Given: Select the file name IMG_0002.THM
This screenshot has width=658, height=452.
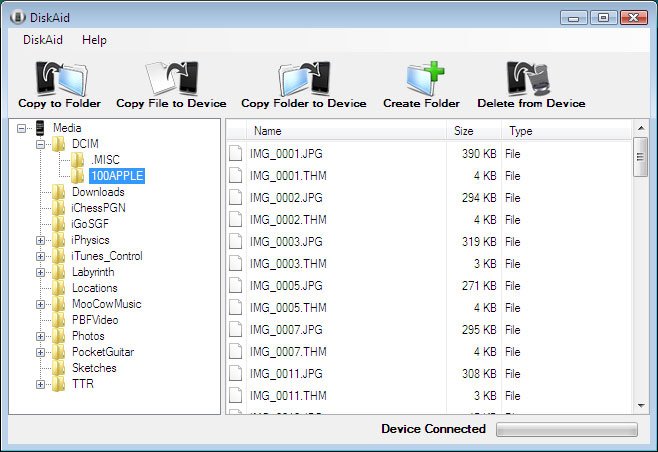Looking at the screenshot, I should (x=288, y=220).
